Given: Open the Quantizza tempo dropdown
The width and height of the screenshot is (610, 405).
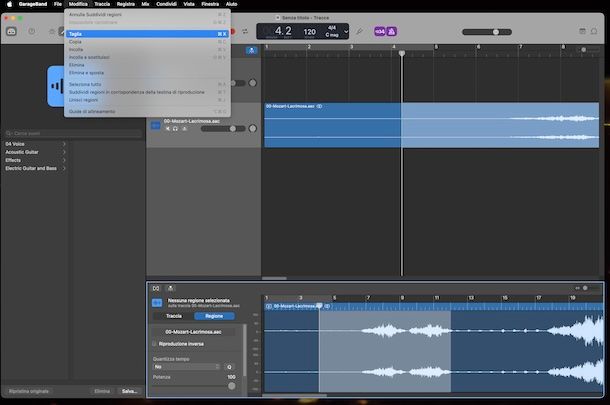Looking at the screenshot, I should 186,367.
